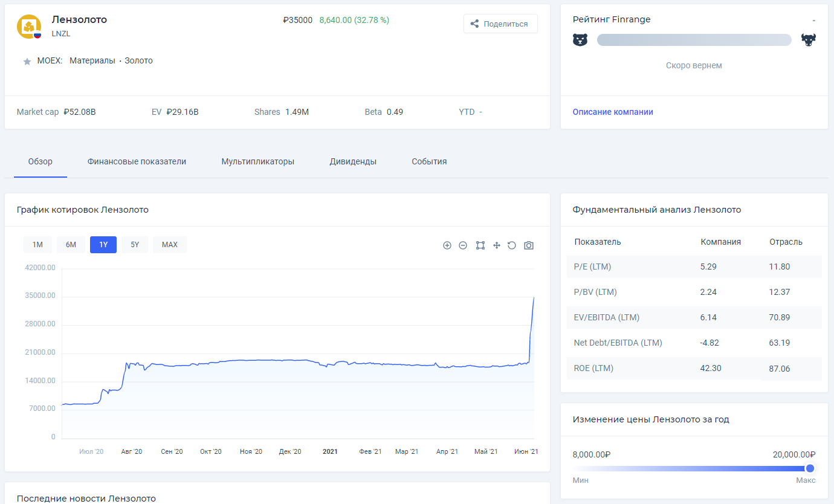834x504 pixels.
Task: Select the 5Y chart period
Action: (135, 245)
